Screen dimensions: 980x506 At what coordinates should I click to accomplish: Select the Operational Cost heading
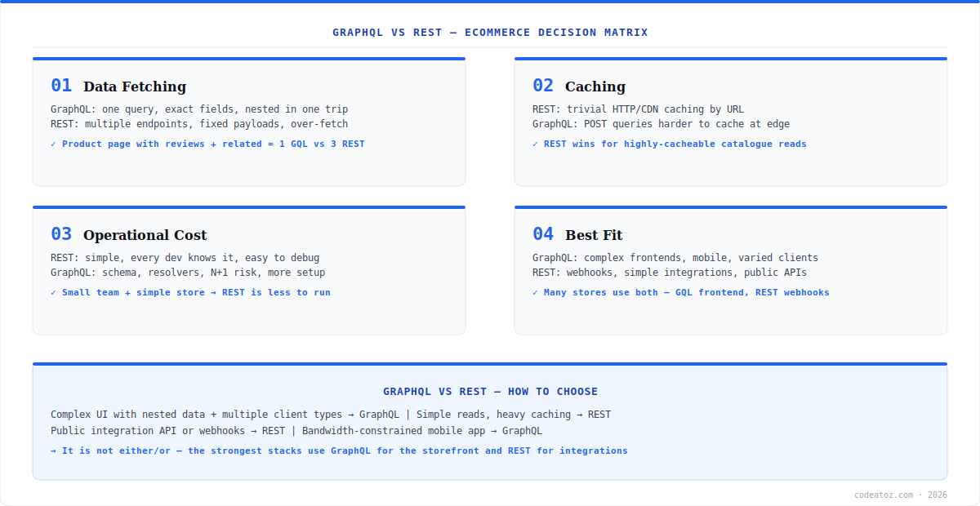145,235
